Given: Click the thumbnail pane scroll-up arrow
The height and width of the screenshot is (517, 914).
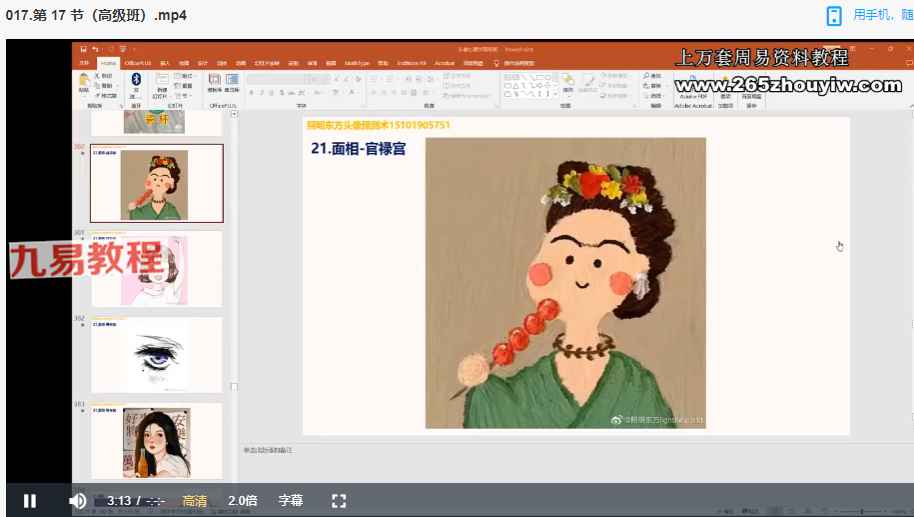Looking at the screenshot, I should 234,115.
